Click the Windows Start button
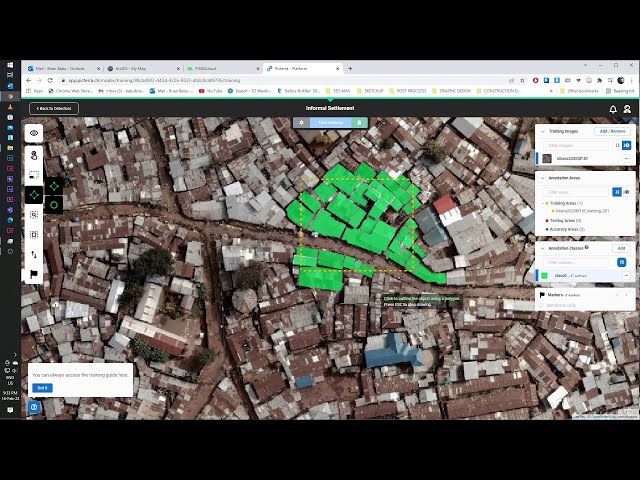The height and width of the screenshot is (480, 640). (10, 65)
